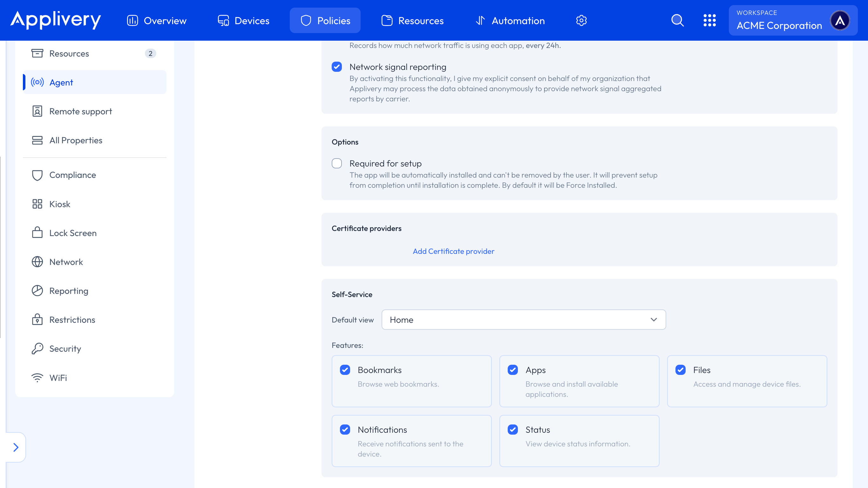Select the Reporting sidebar icon
Screen dimensions: 868x488
coord(37,290)
